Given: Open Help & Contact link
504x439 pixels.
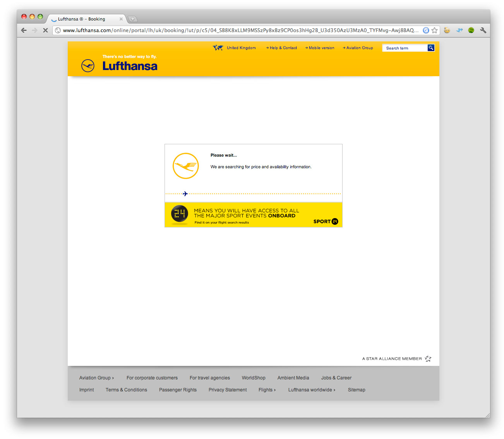Looking at the screenshot, I should pyautogui.click(x=281, y=48).
